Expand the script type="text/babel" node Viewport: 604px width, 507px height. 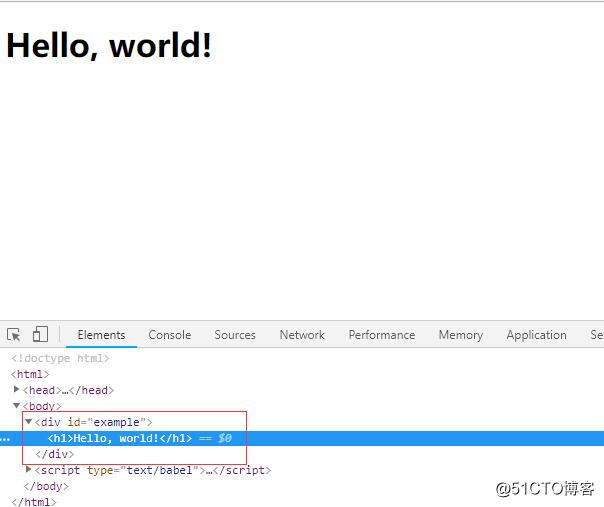29,470
